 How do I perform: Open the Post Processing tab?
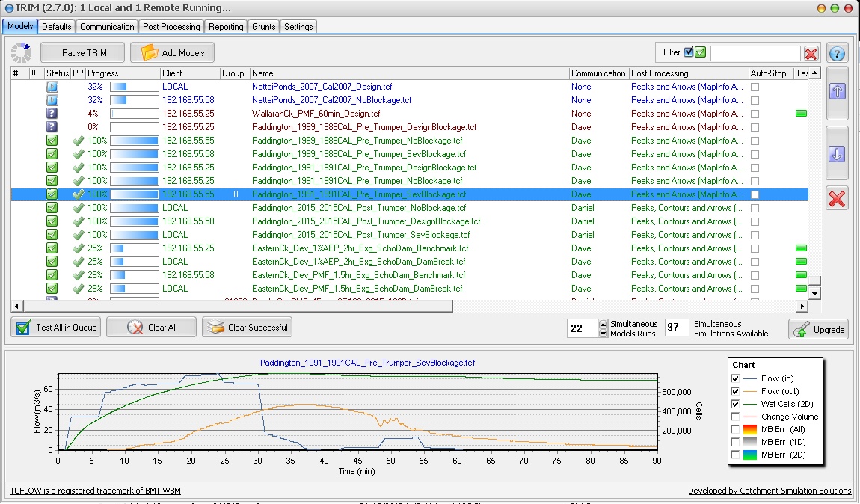(x=171, y=26)
